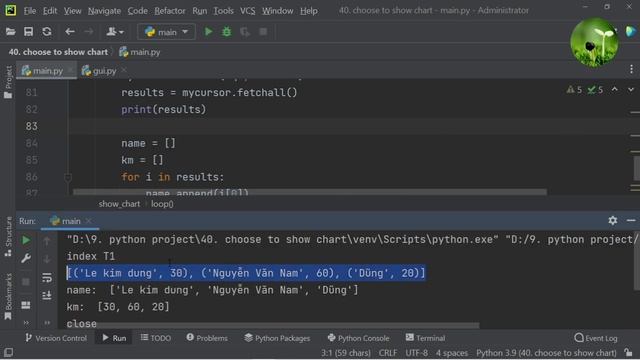Image resolution: width=640 pixels, height=360 pixels.
Task: Open the user account dropdown icon
Action: (114, 31)
